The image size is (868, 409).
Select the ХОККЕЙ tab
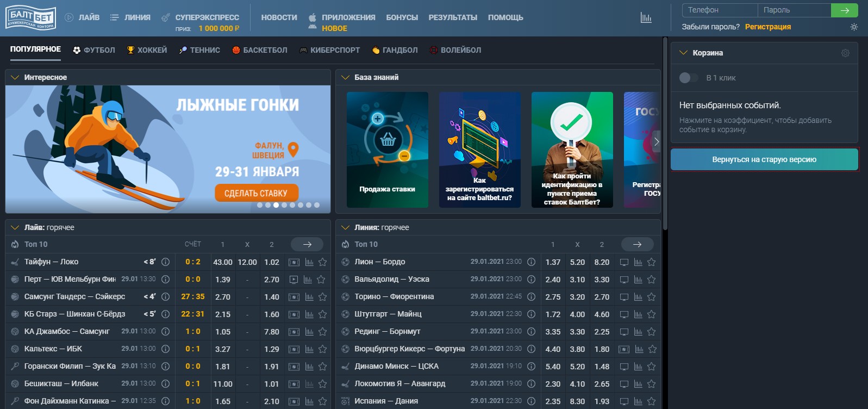(x=147, y=50)
